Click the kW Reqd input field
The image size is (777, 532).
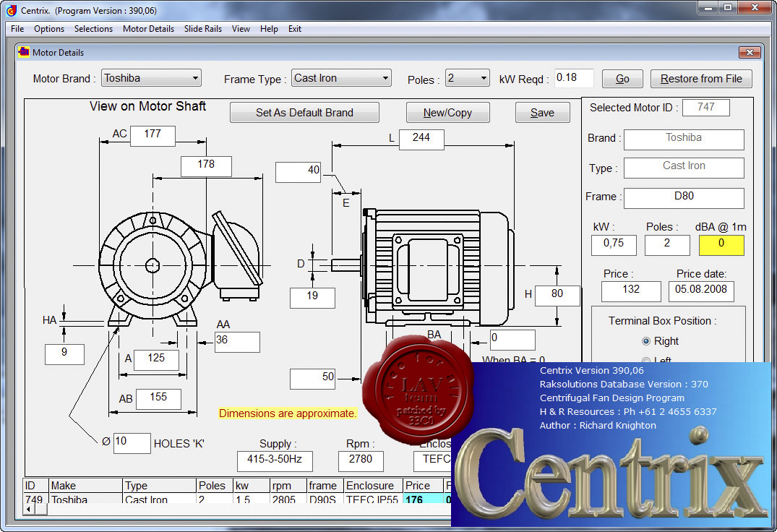(573, 78)
